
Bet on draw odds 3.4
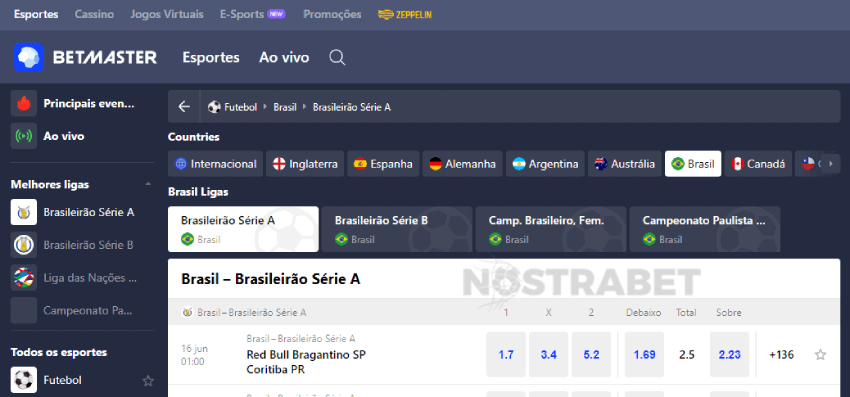click(x=549, y=355)
